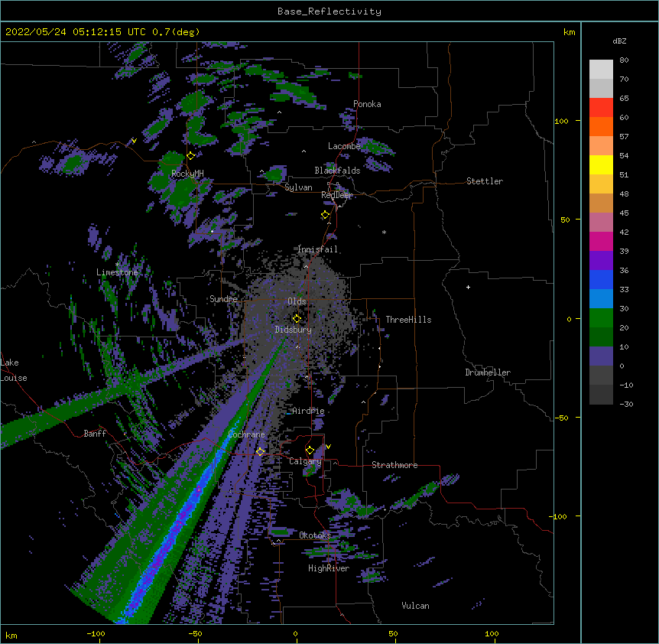Select the yellow station marker above the Calgary label
The image size is (659, 644).
(310, 450)
